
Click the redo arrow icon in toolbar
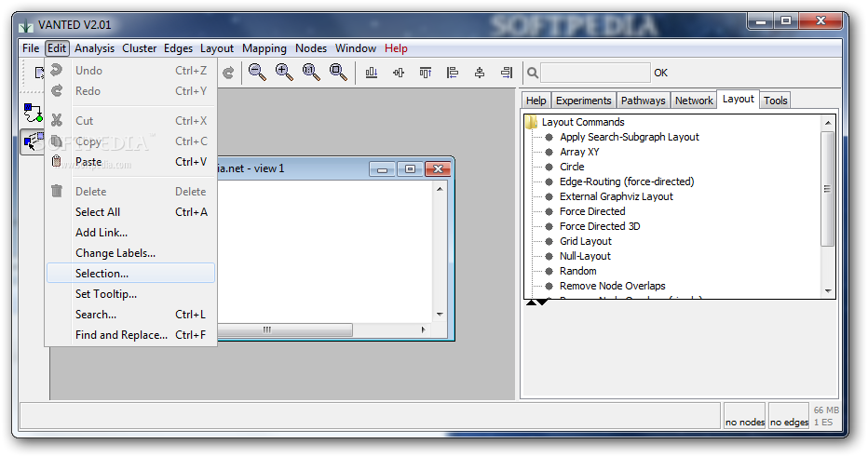[x=228, y=73]
